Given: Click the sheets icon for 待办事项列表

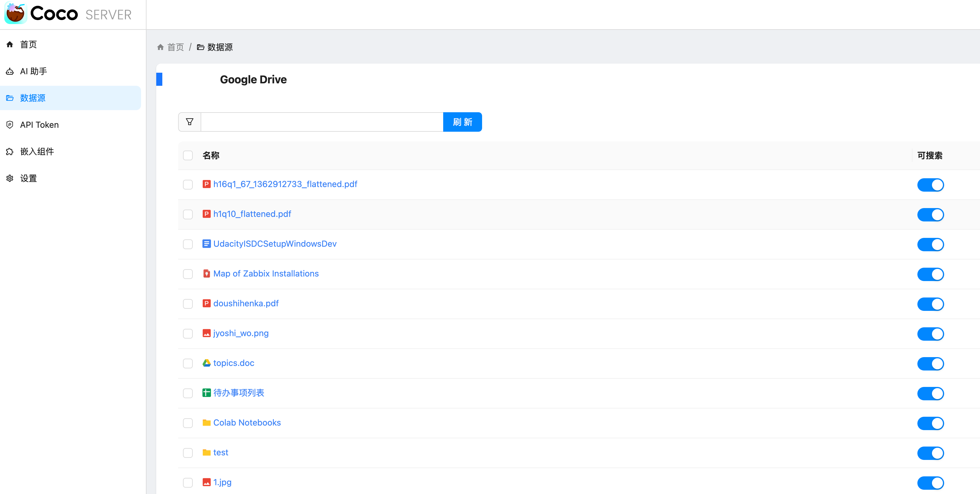Looking at the screenshot, I should 207,393.
